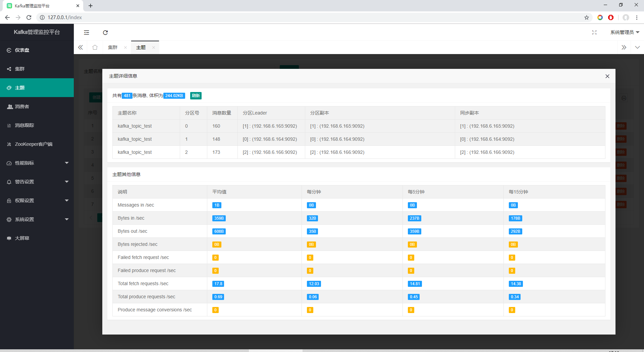644x352 pixels.
Task: Click the green 刷新 button
Action: tap(196, 96)
